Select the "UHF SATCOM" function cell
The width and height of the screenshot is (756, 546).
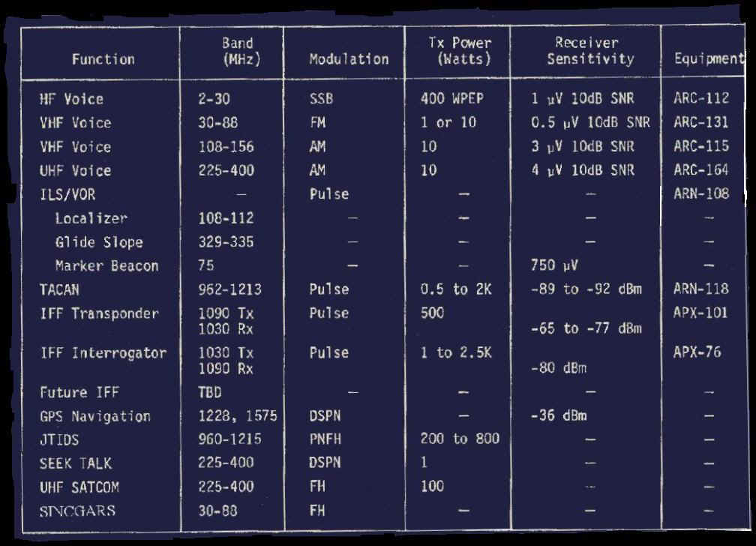(x=79, y=487)
